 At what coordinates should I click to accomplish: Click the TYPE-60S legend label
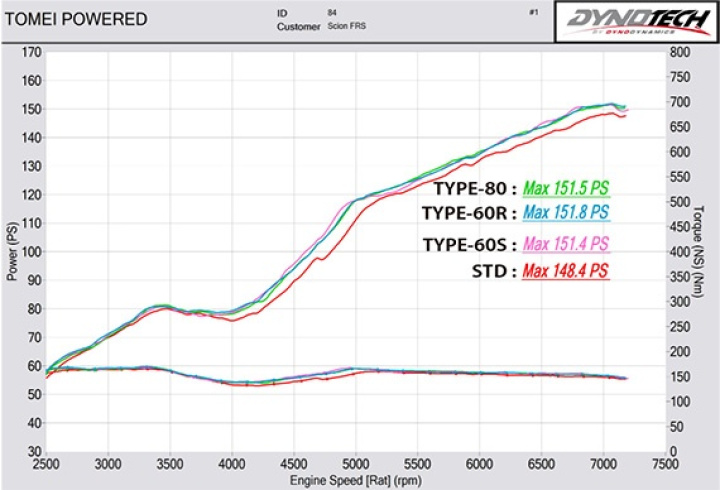click(469, 244)
